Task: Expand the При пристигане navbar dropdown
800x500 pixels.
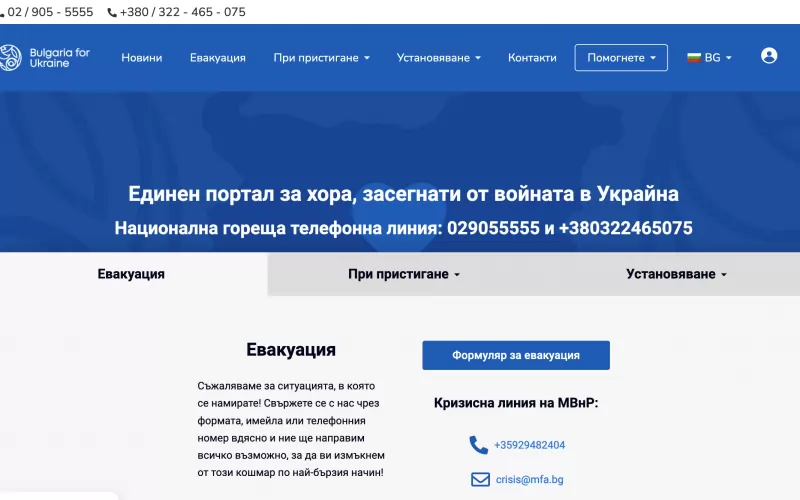Action: [321, 58]
